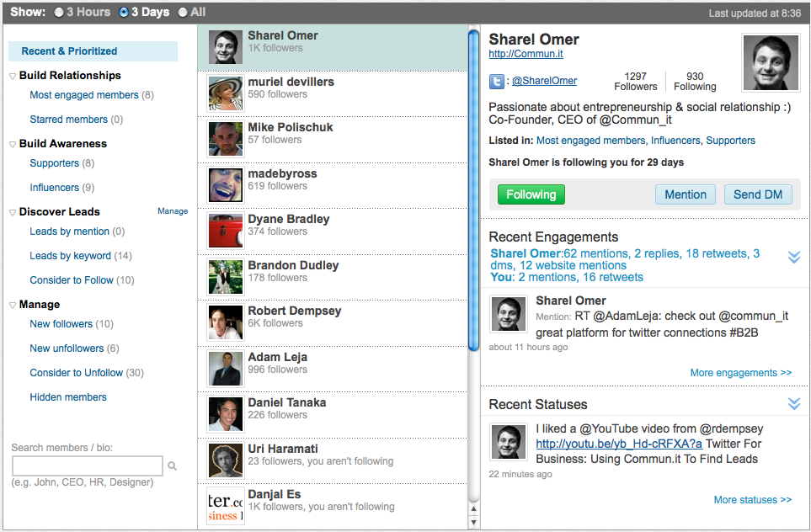811x532 pixels.
Task: Open Adam Leja's avatar thumbnail
Action: [x=225, y=369]
